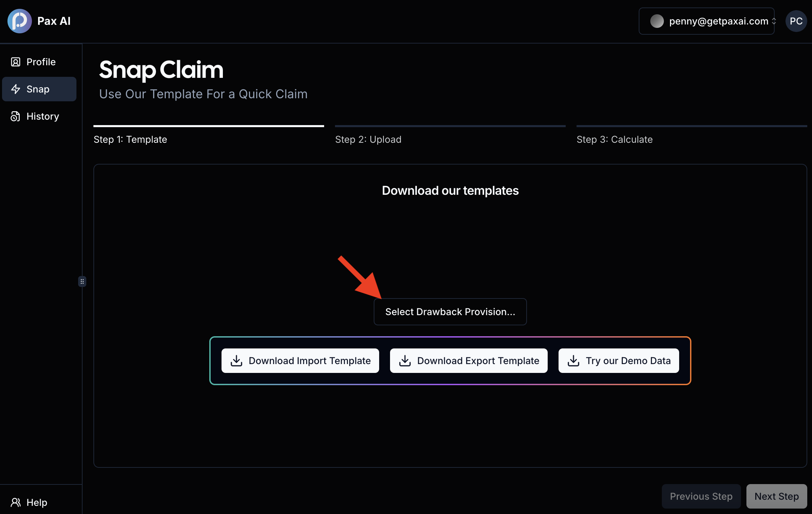Click the Step 2 Upload tab

[368, 139]
